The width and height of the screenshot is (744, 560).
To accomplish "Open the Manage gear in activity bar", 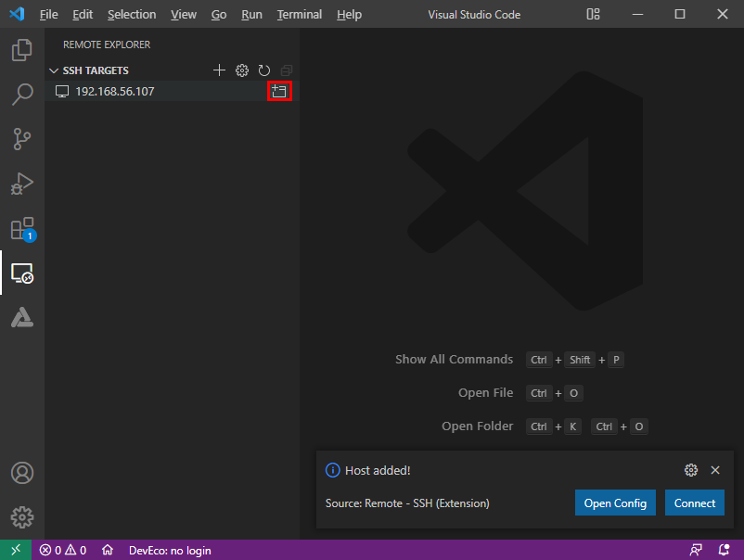I will [x=22, y=517].
